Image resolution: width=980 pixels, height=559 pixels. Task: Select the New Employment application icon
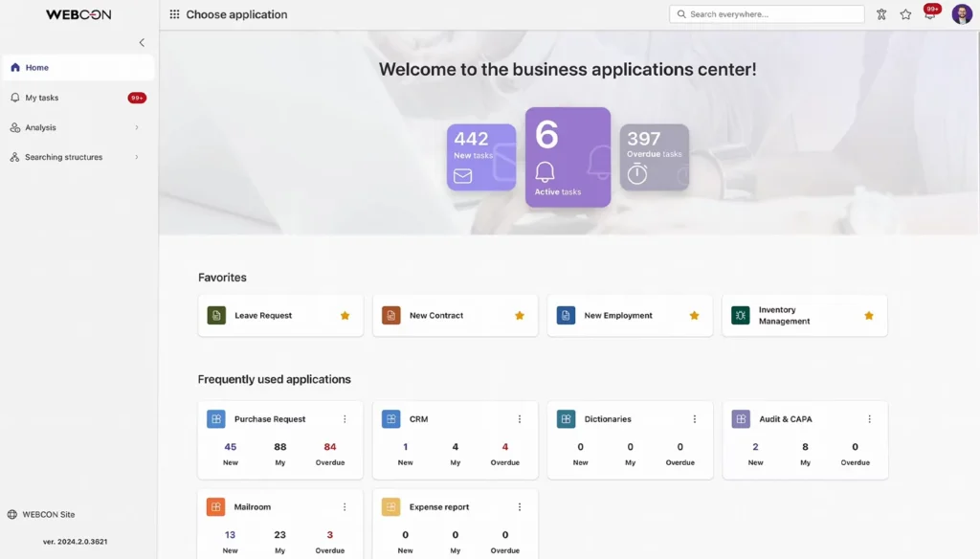point(566,314)
